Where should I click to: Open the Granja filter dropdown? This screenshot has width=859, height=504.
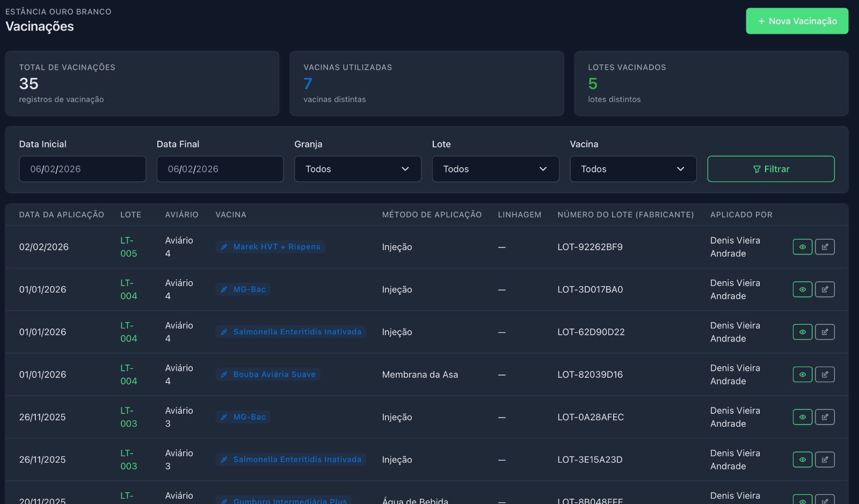358,169
